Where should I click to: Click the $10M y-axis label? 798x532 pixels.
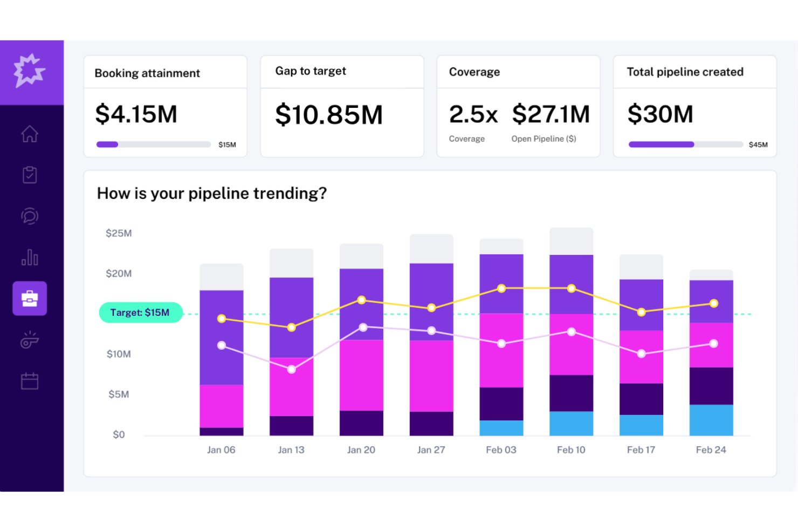119,354
